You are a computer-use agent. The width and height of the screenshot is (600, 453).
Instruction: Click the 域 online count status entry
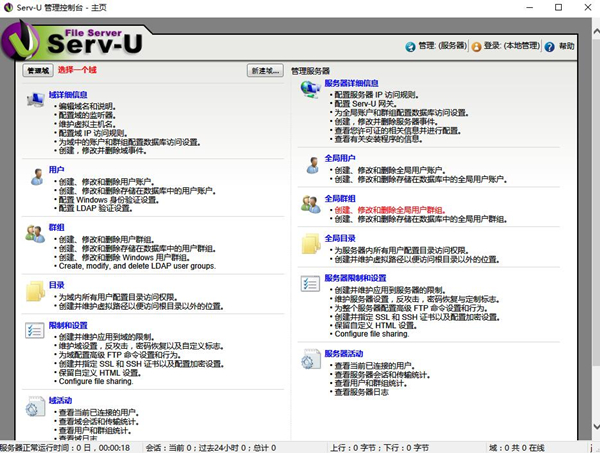click(x=517, y=448)
